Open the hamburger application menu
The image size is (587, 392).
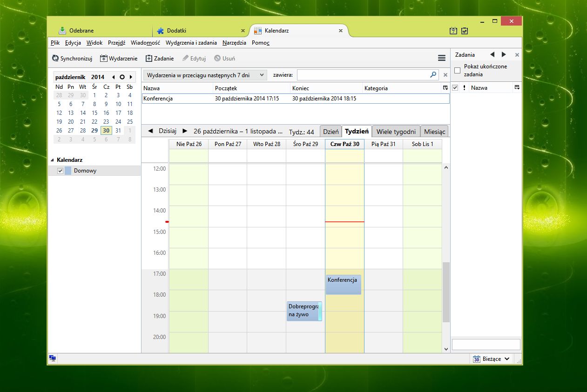(442, 58)
